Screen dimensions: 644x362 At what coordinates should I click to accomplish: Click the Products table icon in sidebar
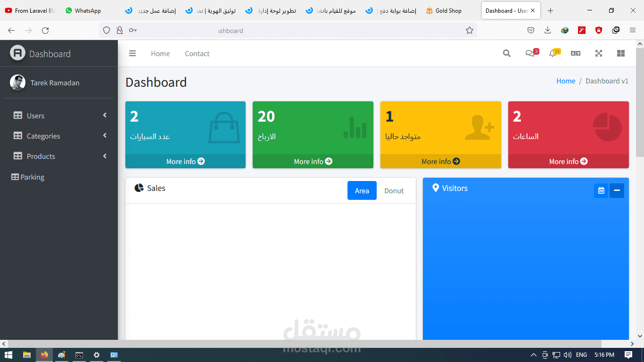coord(18,156)
